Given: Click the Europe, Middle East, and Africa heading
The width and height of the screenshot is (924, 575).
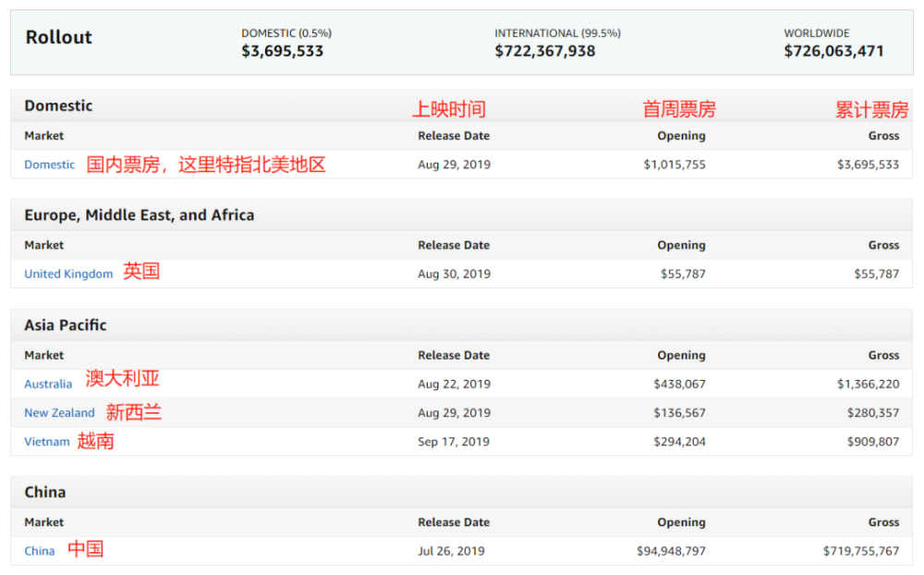Looking at the screenshot, I should tap(140, 215).
